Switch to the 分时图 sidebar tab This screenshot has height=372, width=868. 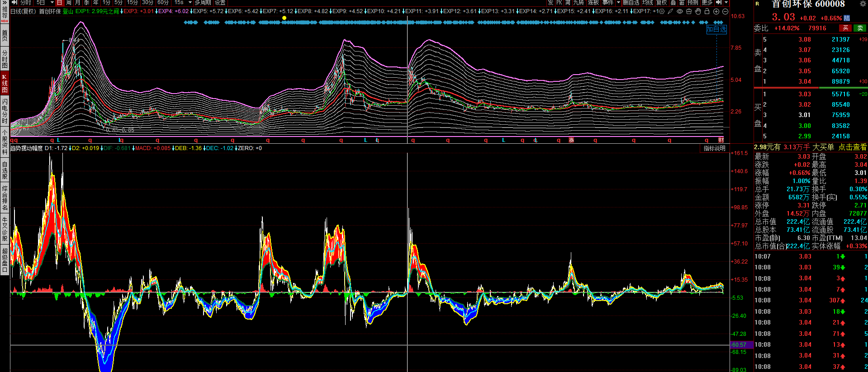pos(5,59)
